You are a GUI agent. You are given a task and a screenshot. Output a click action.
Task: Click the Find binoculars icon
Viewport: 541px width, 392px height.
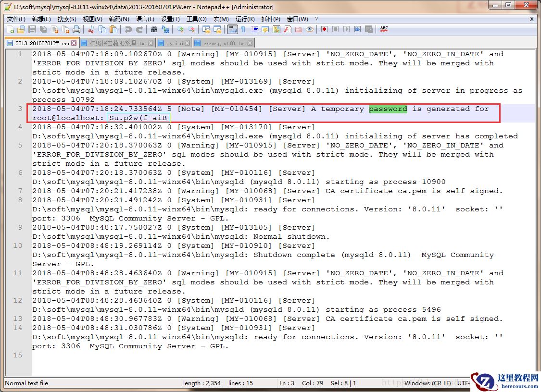tap(154, 30)
